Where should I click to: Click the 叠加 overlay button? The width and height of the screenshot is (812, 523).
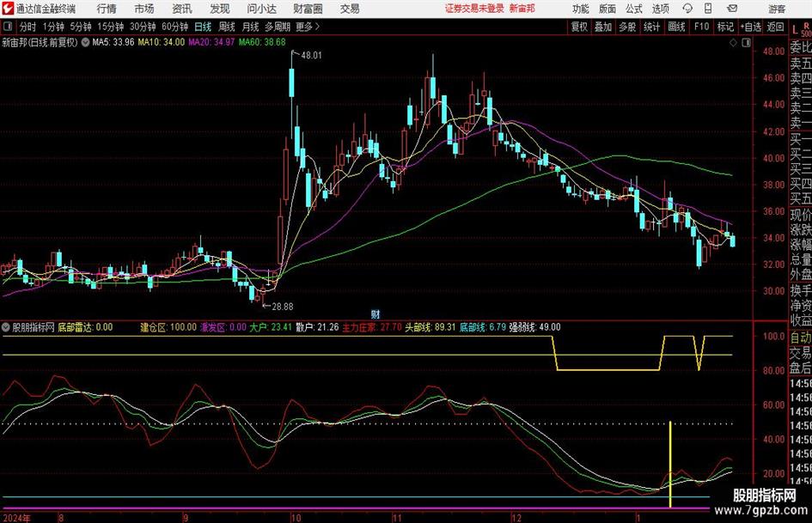pos(603,27)
